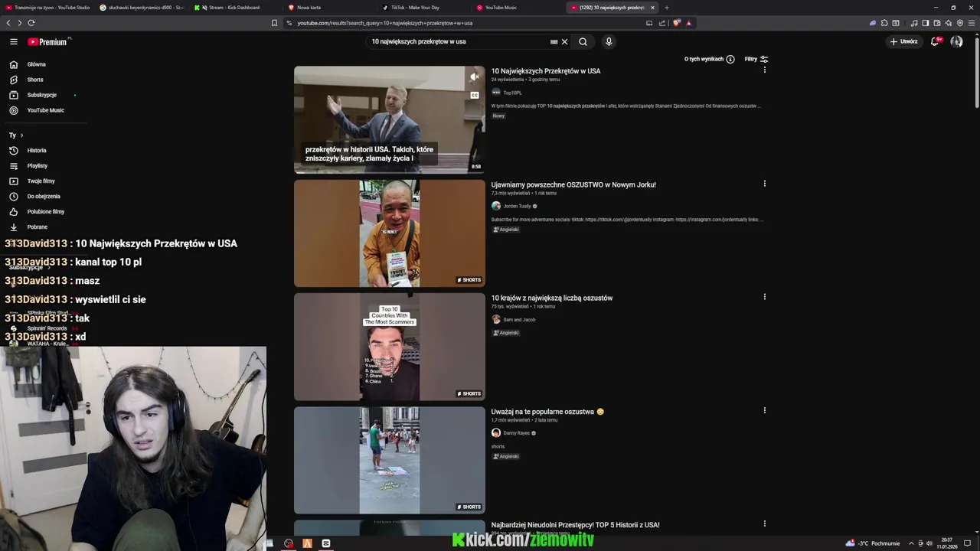Reload the current page
The image size is (980, 551).
[x=31, y=23]
